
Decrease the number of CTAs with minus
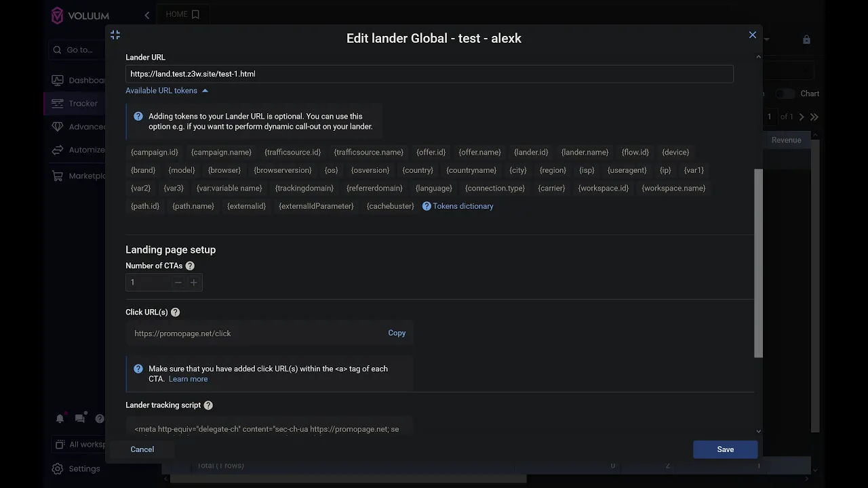[178, 283]
